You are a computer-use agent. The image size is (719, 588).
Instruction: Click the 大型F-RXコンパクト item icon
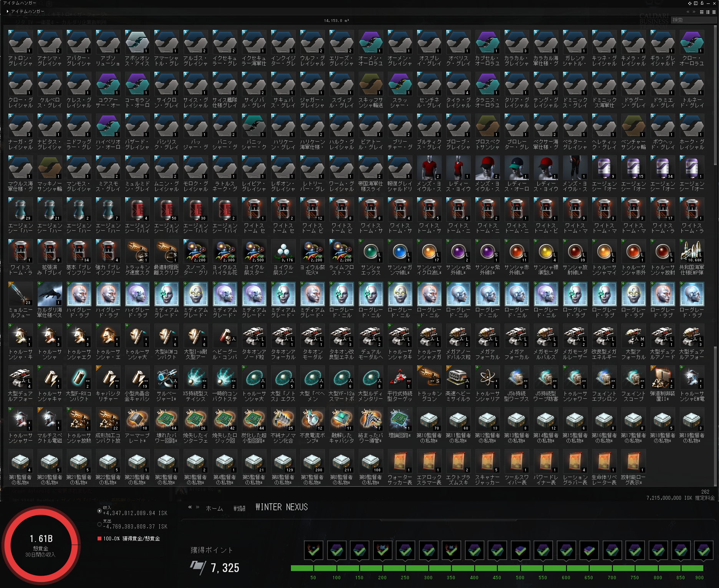point(79,378)
